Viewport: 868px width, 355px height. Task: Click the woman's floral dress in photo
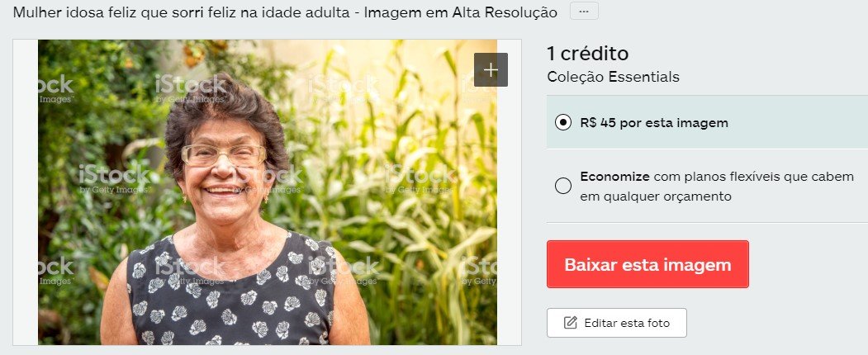point(233,299)
